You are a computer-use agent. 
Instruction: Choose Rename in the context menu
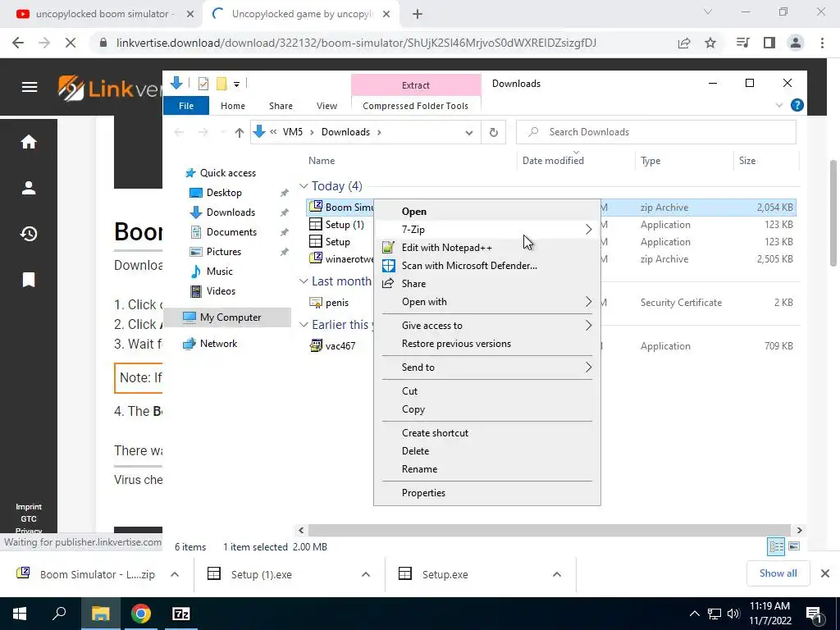[x=487, y=469]
